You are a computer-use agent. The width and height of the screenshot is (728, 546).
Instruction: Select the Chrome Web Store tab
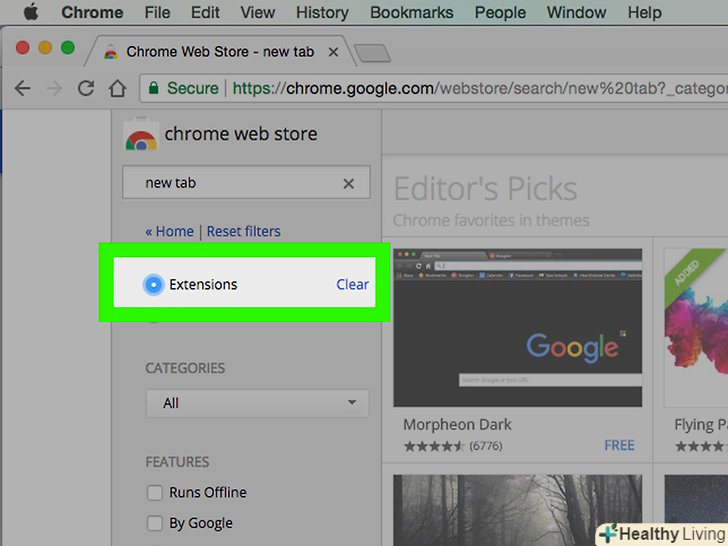tap(220, 52)
